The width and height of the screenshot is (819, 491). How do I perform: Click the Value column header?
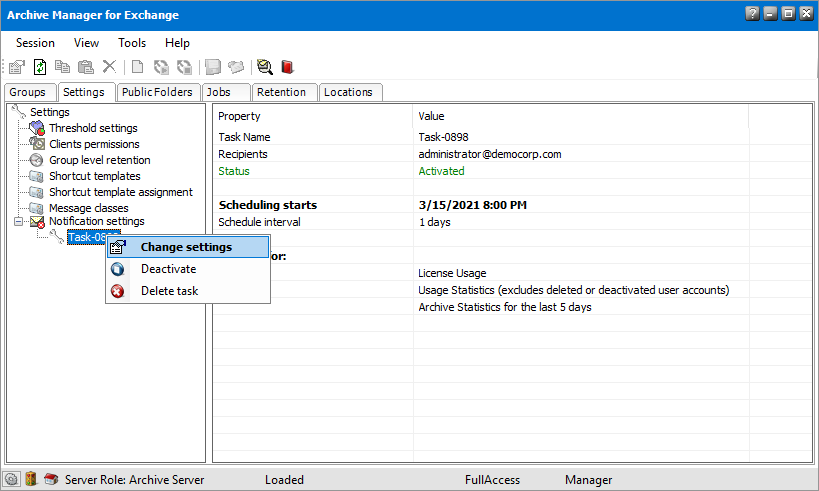pos(580,116)
